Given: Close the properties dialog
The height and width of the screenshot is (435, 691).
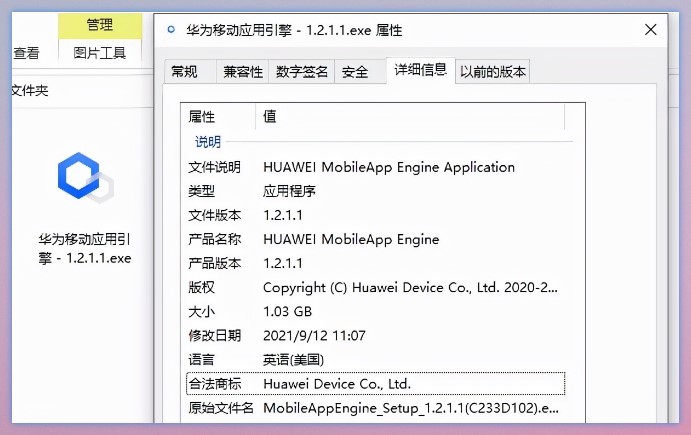Looking at the screenshot, I should pos(650,30).
